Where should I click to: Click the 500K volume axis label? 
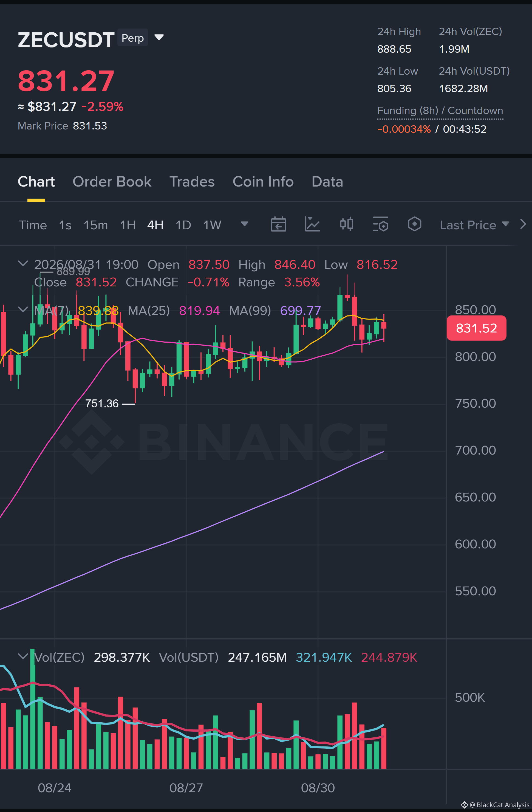coord(470,697)
